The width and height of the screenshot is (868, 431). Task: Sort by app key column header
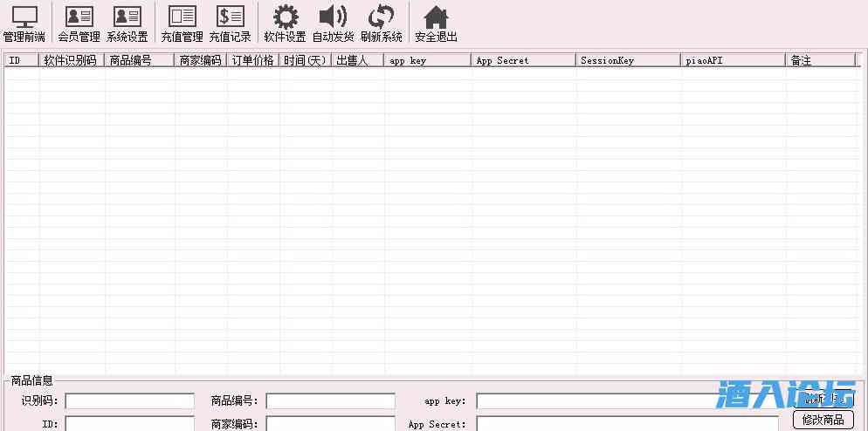point(428,60)
